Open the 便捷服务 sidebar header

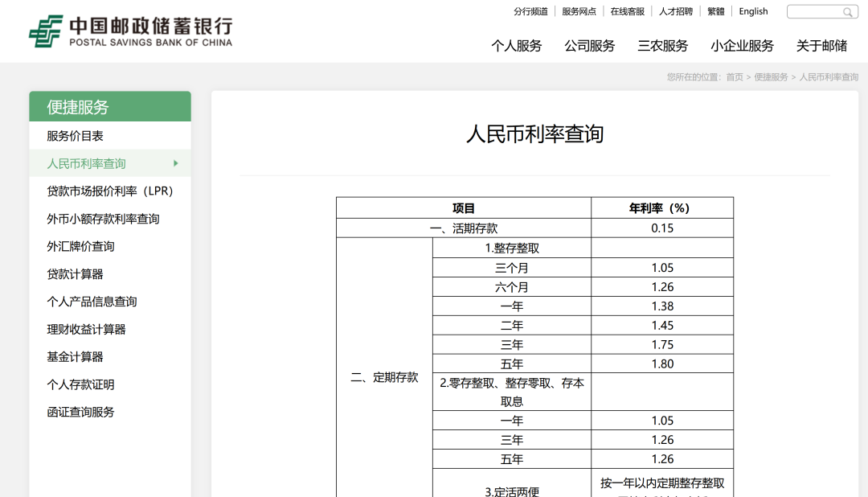(x=80, y=106)
